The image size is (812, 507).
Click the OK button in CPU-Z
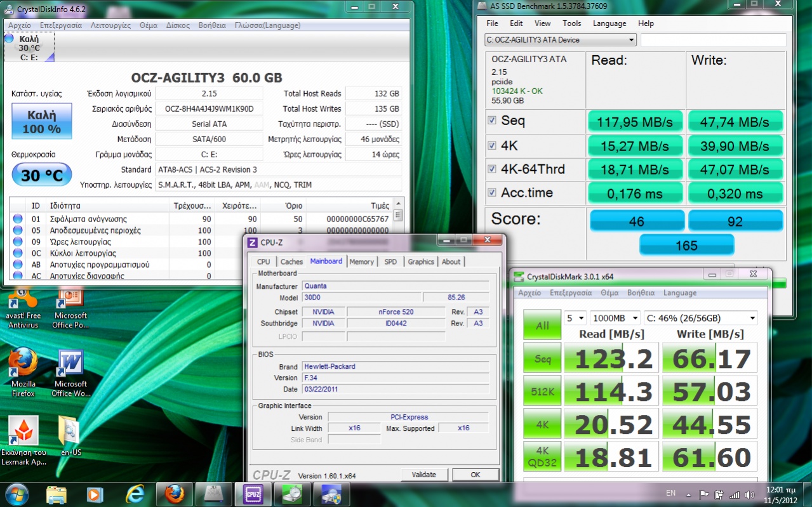[476, 475]
